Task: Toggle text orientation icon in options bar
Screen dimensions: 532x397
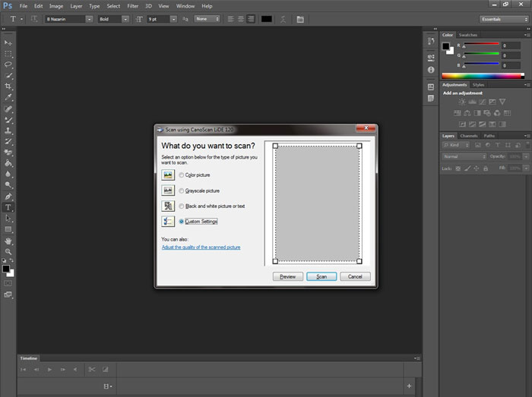Action: point(34,19)
